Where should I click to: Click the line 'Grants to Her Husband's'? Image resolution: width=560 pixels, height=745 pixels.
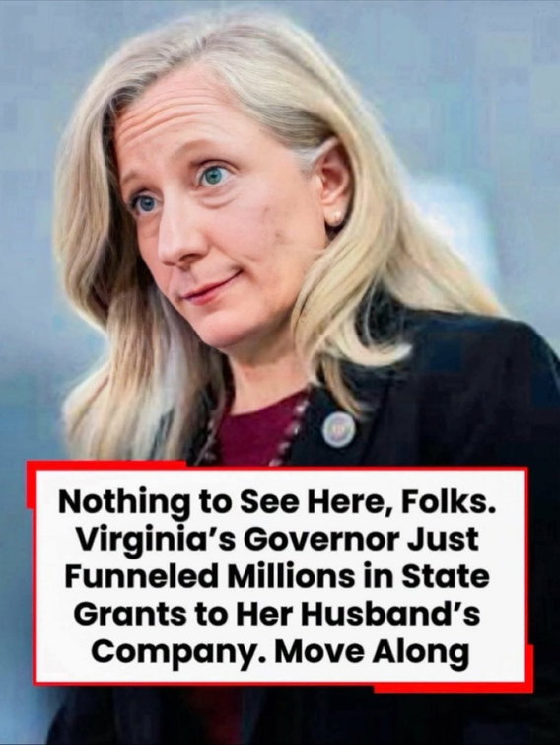click(277, 614)
